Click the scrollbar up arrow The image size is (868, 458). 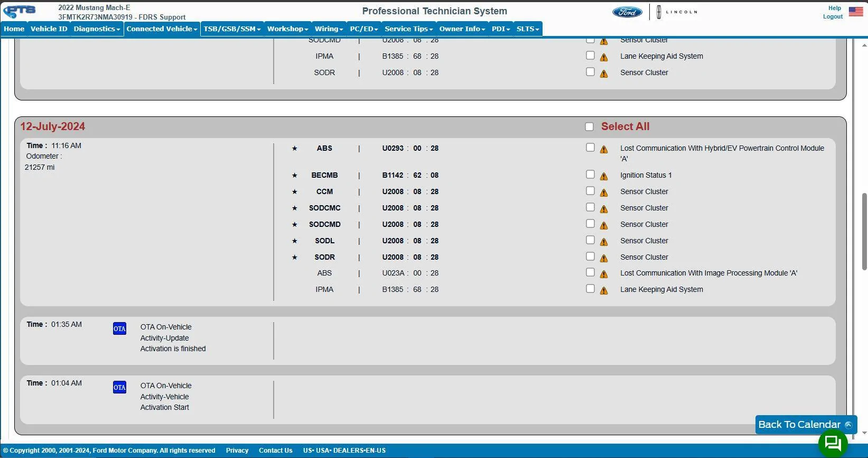[x=864, y=45]
